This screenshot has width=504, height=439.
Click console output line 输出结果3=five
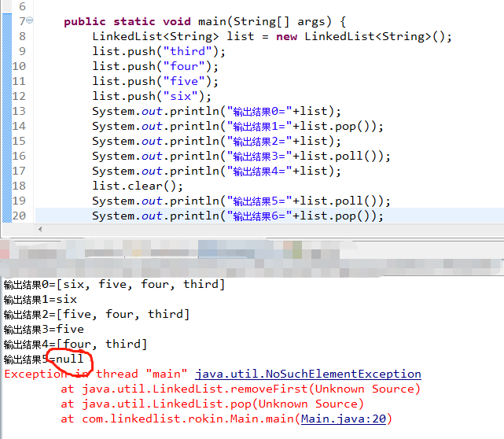pos(44,330)
